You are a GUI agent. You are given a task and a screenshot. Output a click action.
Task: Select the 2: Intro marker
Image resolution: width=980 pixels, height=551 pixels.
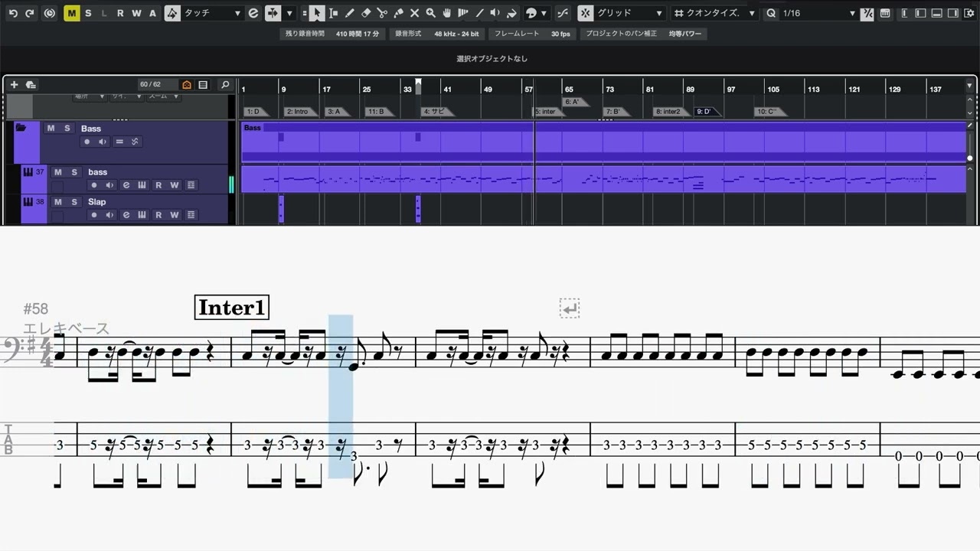point(299,112)
